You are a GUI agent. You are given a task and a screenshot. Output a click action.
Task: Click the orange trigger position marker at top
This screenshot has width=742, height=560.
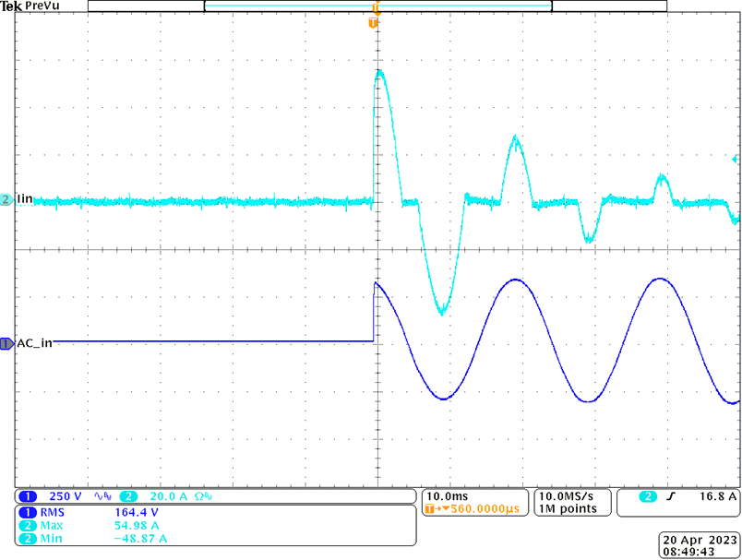[373, 22]
